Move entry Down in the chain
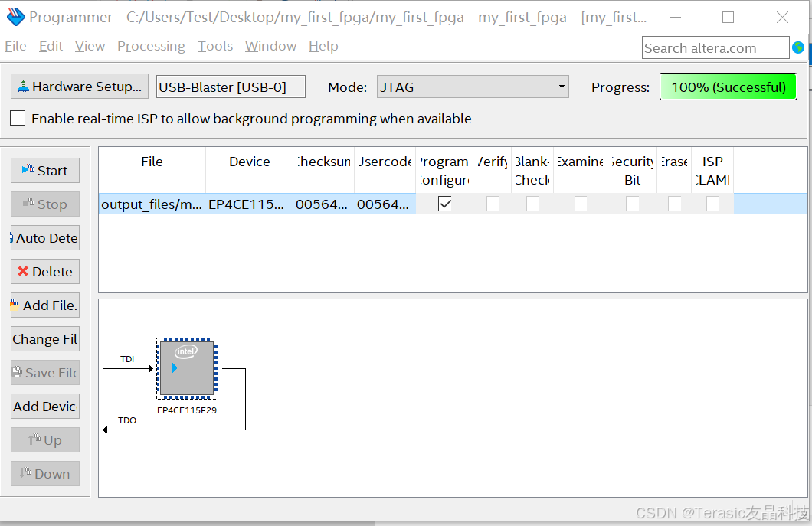 [45, 473]
